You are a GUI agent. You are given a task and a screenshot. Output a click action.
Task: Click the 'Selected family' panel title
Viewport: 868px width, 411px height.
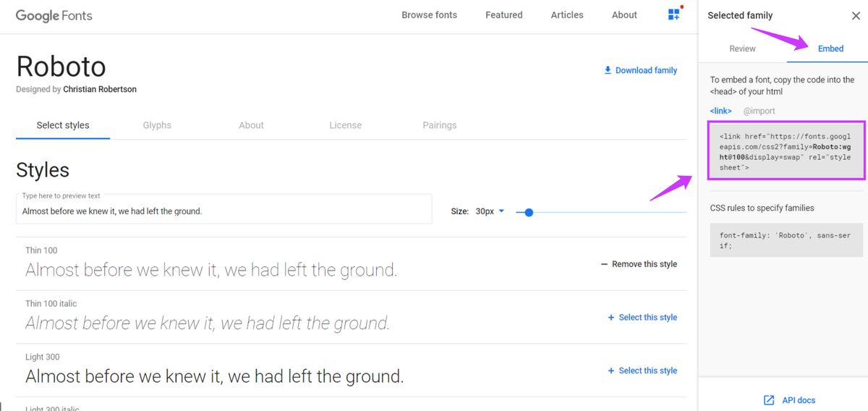click(x=740, y=15)
